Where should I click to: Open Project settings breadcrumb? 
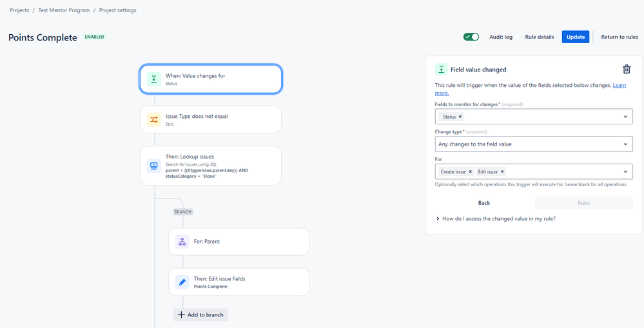pos(118,10)
